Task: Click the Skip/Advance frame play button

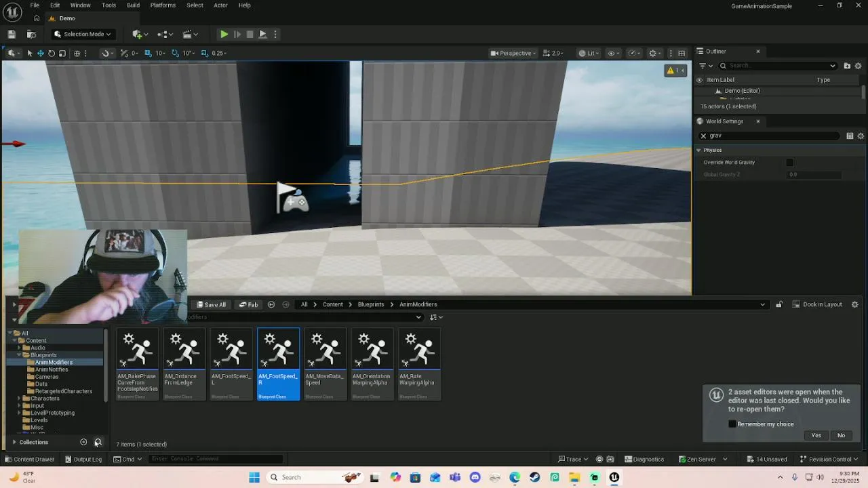Action: (237, 34)
